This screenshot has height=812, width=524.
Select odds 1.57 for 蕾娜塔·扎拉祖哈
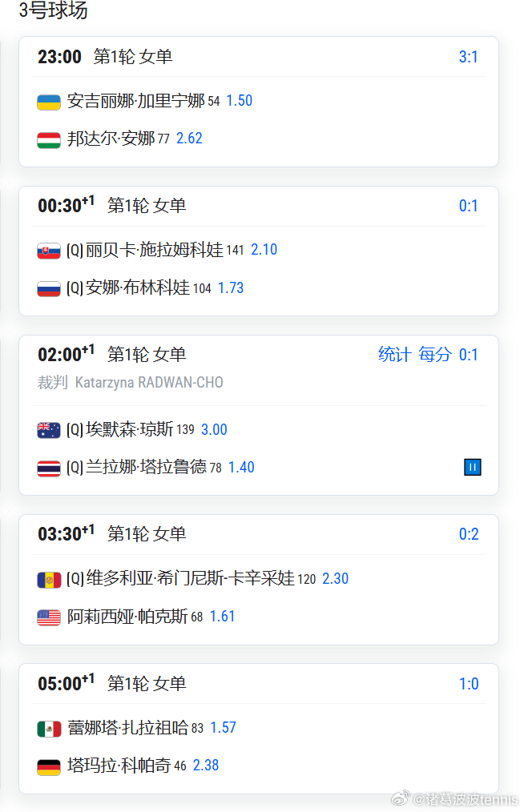point(223,728)
